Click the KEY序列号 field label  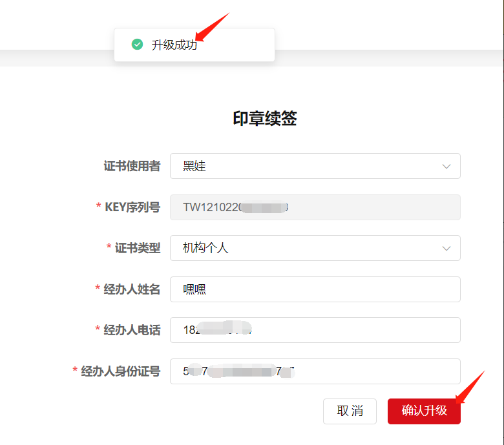(x=132, y=207)
